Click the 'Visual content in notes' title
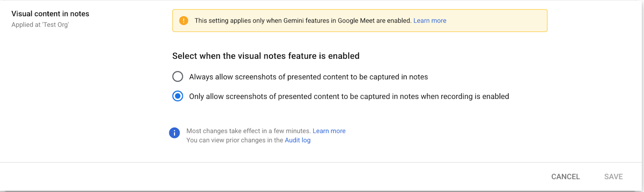 coord(50,14)
